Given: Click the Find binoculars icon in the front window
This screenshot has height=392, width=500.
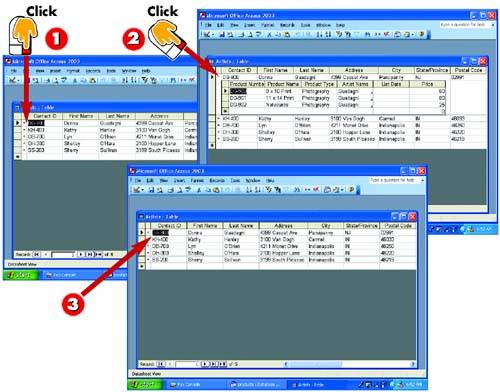Looking at the screenshot, I should coord(297,190).
